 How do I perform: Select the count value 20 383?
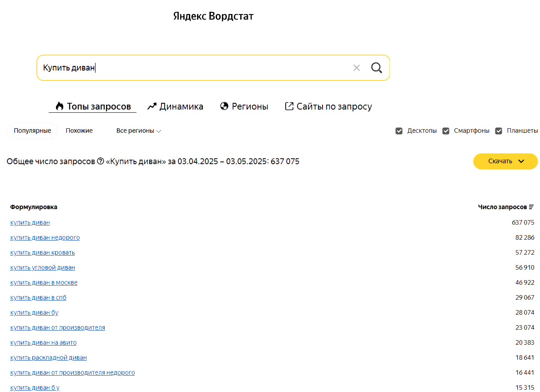[x=525, y=342]
